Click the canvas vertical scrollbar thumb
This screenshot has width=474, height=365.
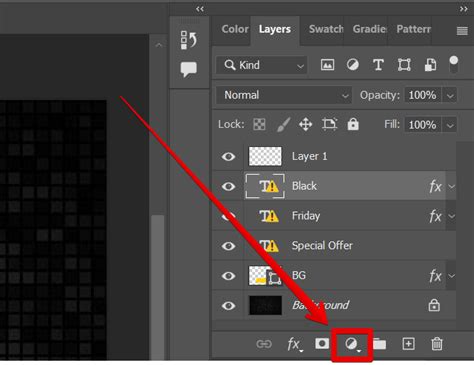coord(158,287)
